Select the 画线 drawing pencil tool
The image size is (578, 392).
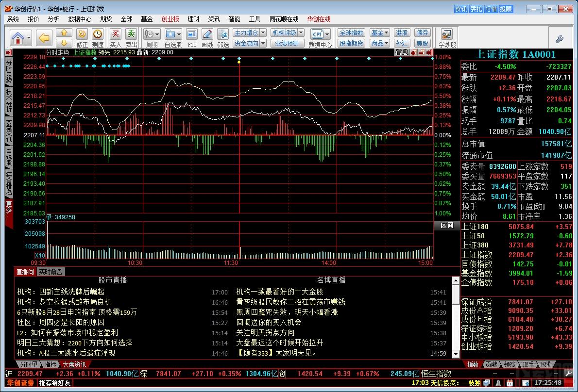coord(207,34)
